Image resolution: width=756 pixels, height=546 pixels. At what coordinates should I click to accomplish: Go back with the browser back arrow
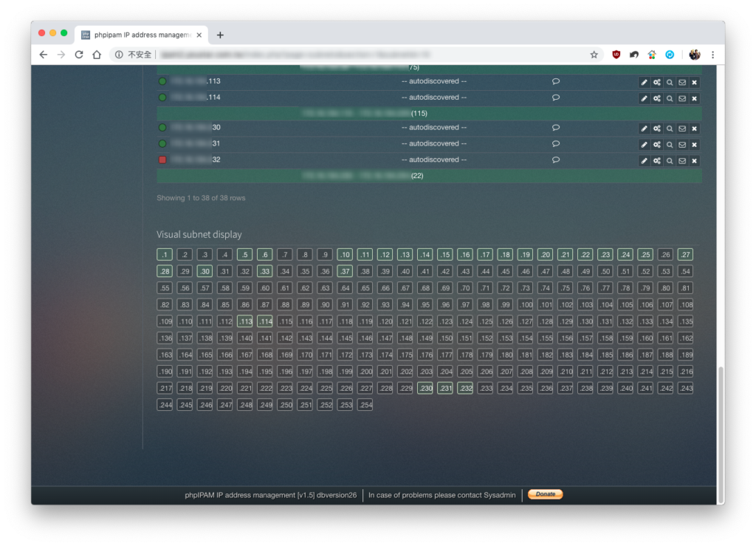(44, 55)
